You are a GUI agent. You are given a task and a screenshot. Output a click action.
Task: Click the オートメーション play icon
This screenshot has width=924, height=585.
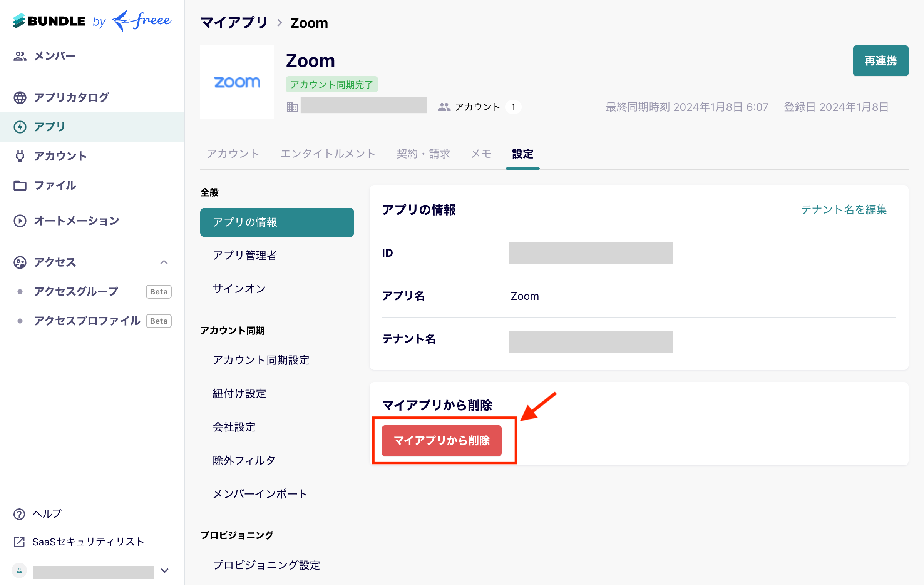(20, 221)
